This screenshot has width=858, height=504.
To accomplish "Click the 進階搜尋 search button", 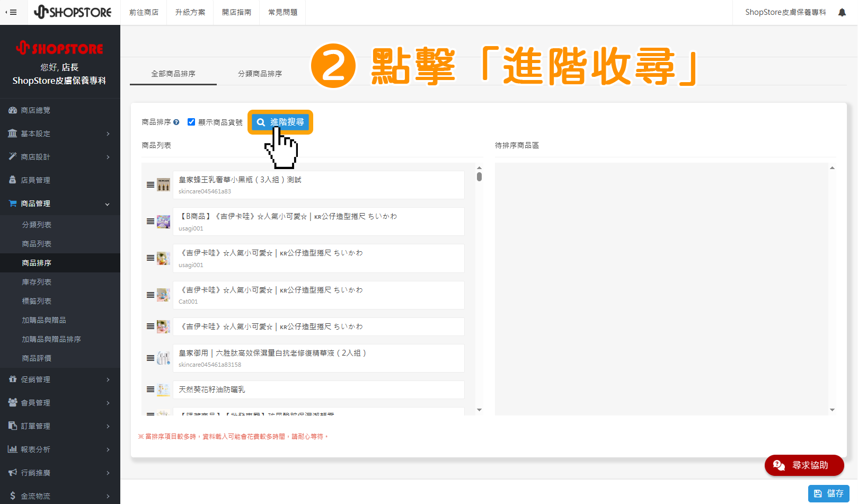I will click(280, 122).
